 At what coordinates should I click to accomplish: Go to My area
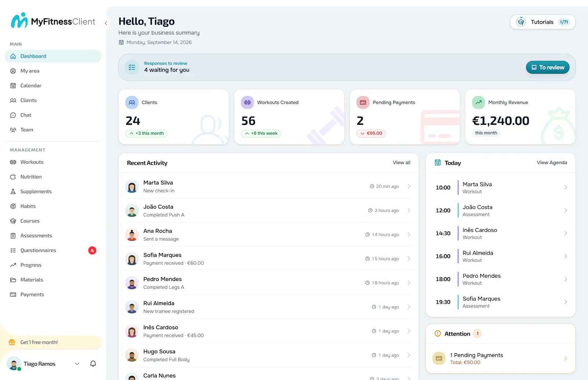click(x=53, y=71)
